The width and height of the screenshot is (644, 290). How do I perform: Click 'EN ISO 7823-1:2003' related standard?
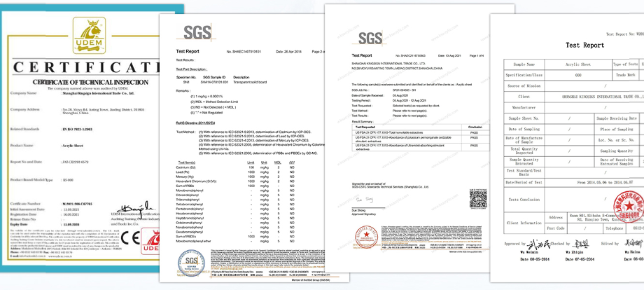[x=77, y=129]
